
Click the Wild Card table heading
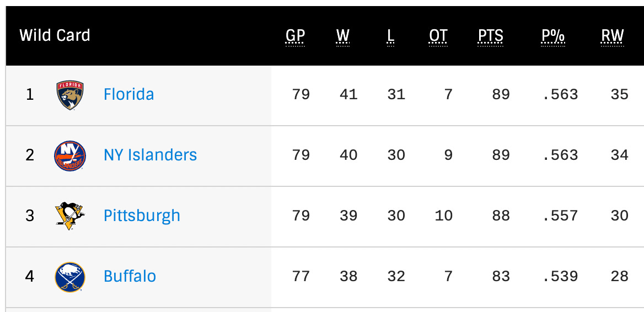point(55,35)
